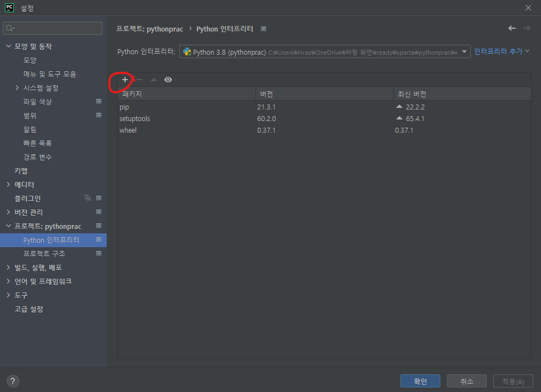The image size is (541, 392).
Task: Open 빠른 목록 settings page
Action: click(38, 143)
